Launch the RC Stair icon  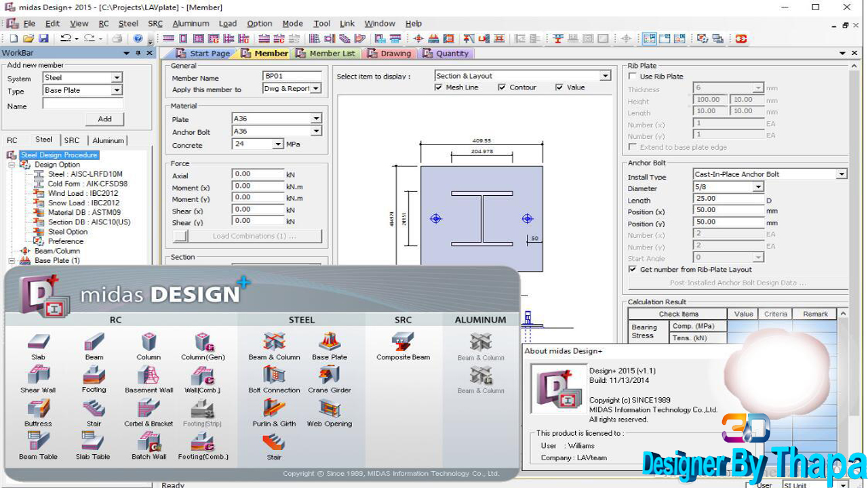coord(94,408)
